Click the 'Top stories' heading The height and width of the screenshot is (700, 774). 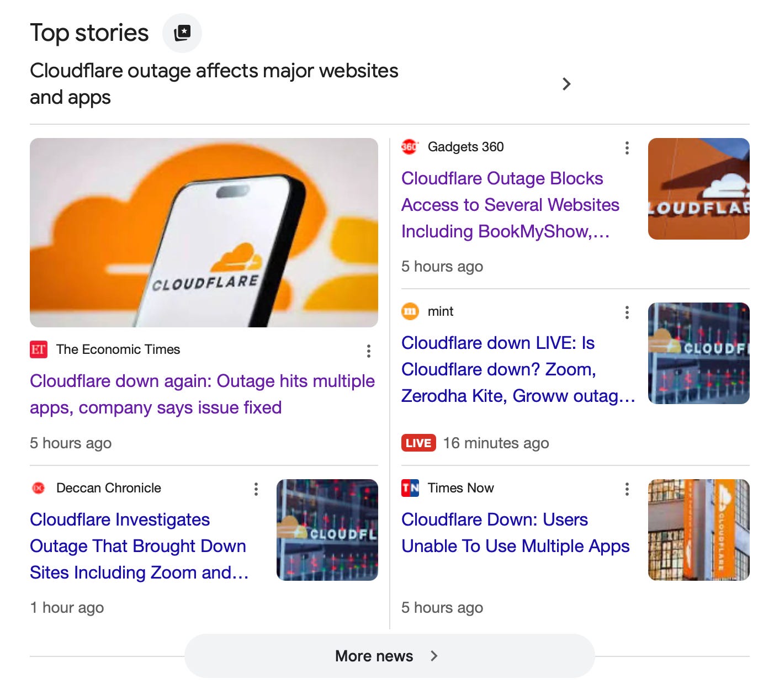(x=89, y=33)
